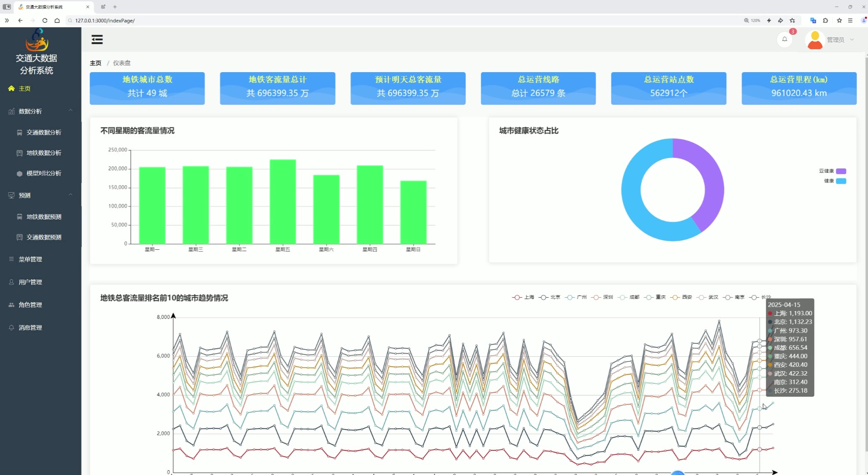
Task: Collapse sidebar with hamburger menu icon
Action: [97, 40]
